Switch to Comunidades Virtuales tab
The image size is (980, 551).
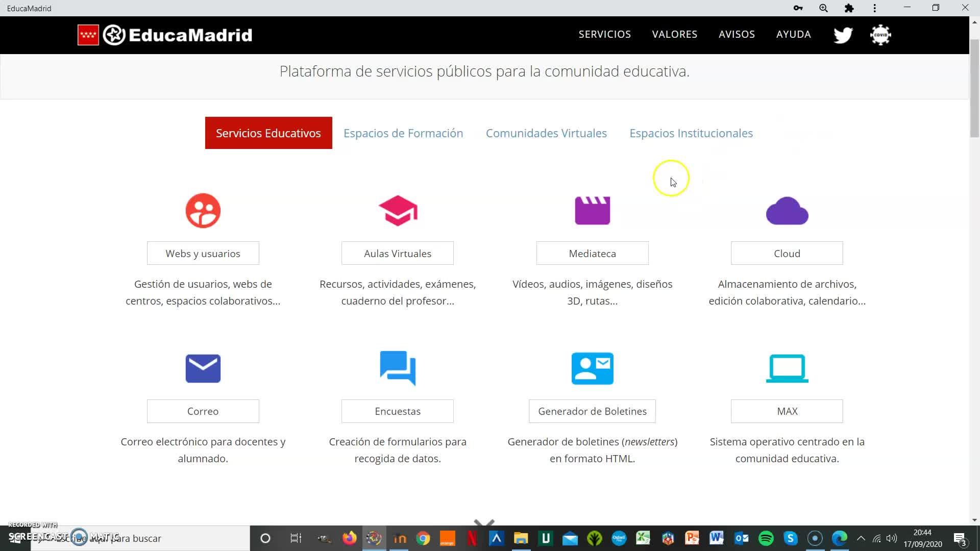[546, 133]
